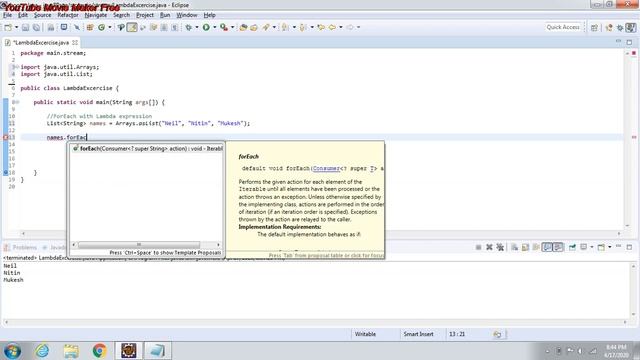
Task: Open the Debug dropdown arrow
Action: click(196, 27)
